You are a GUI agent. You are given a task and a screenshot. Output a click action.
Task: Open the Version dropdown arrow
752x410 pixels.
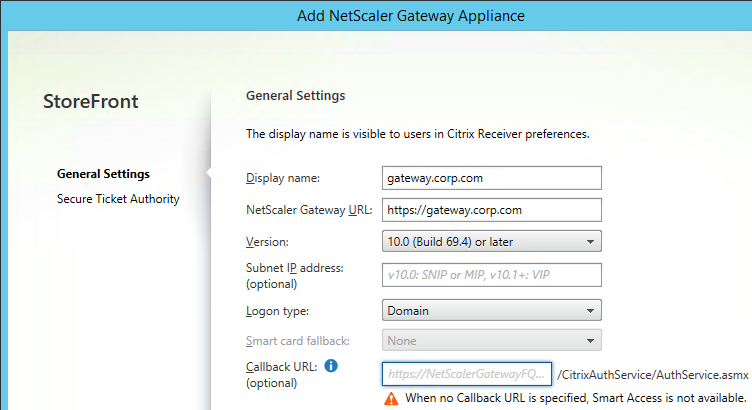(590, 242)
